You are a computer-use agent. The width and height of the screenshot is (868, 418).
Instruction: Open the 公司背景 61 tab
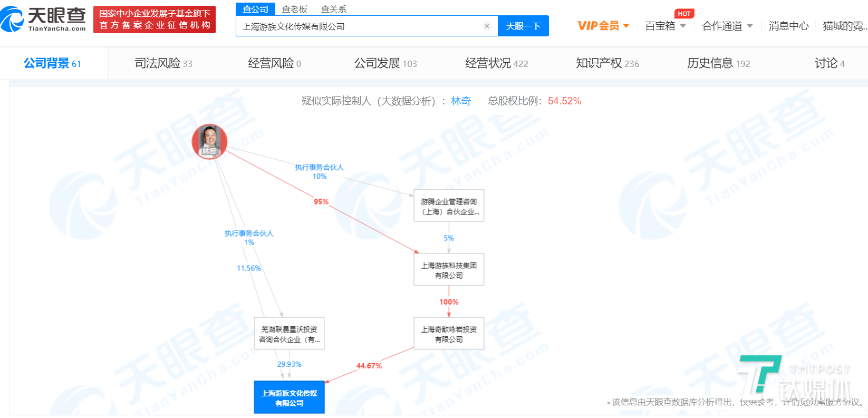point(52,63)
